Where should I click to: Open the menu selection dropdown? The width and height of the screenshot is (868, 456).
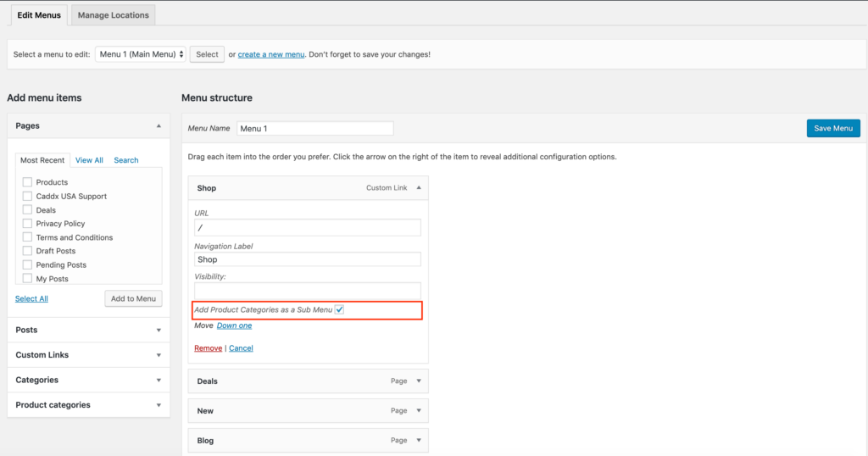click(141, 54)
